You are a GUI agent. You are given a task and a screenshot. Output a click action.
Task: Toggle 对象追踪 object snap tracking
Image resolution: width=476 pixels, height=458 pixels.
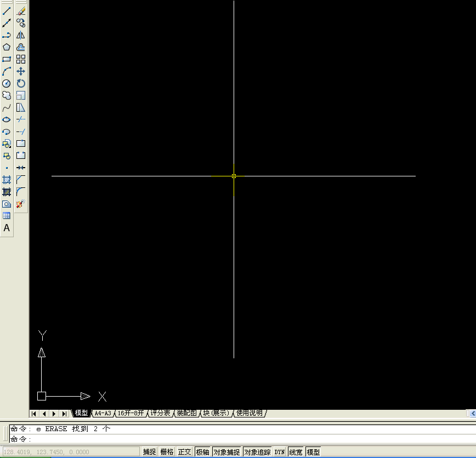257,452
